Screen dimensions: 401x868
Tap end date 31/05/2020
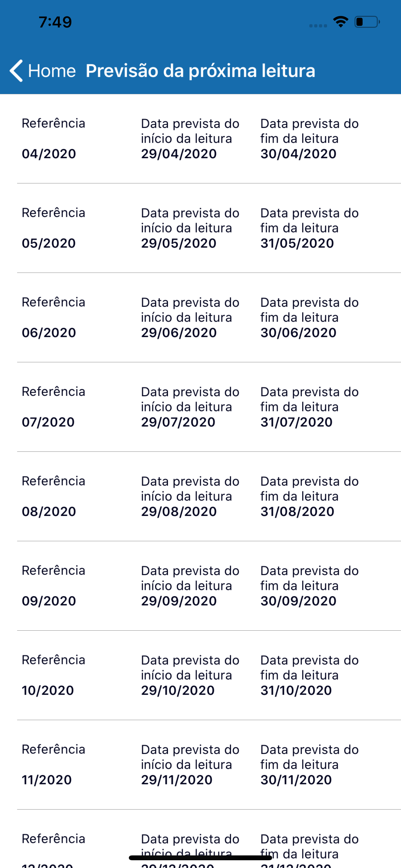[x=297, y=243]
